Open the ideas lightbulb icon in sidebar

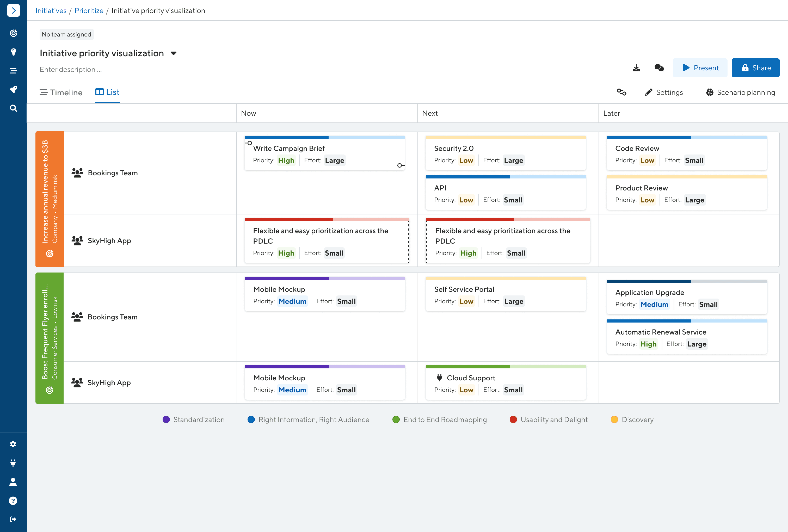coord(13,52)
